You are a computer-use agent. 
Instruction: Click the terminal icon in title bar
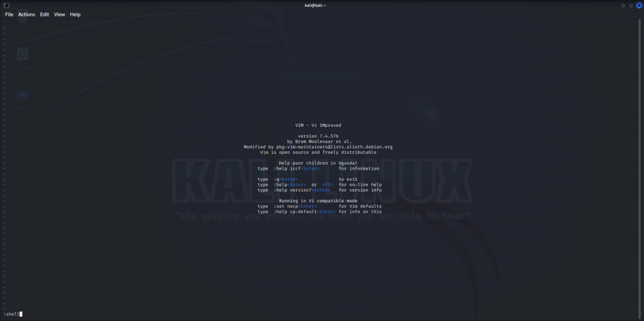[x=6, y=5]
